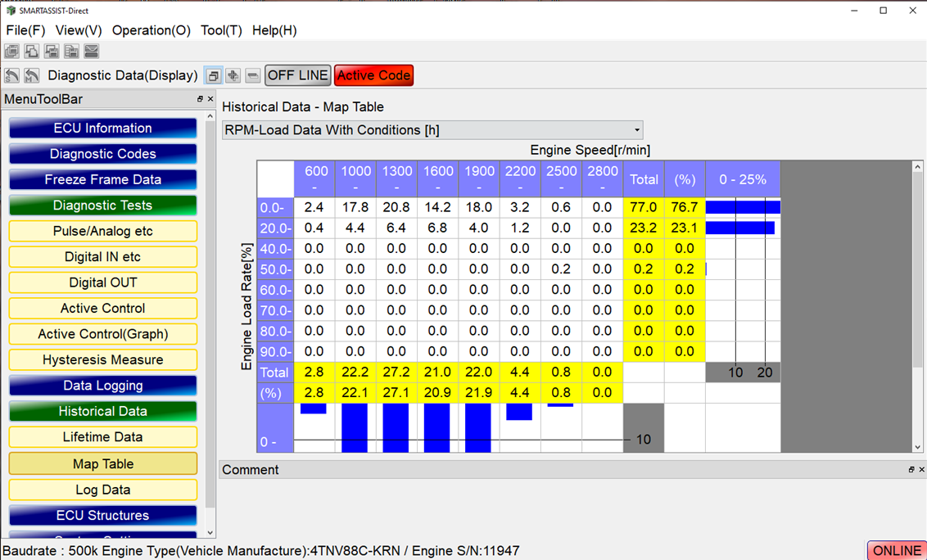Float the Comment panel
Viewport: 927px width, 560px height.
click(x=911, y=470)
